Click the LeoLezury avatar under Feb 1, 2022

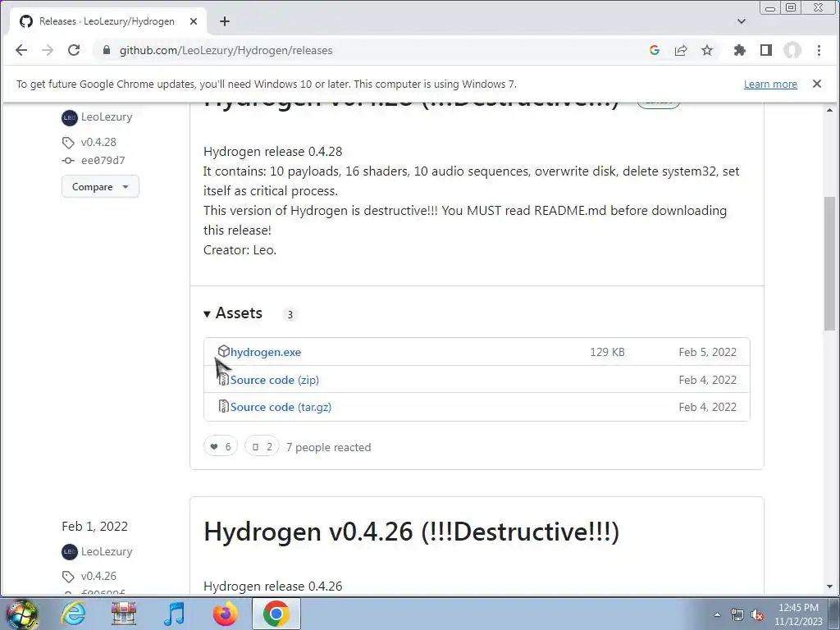click(x=70, y=552)
